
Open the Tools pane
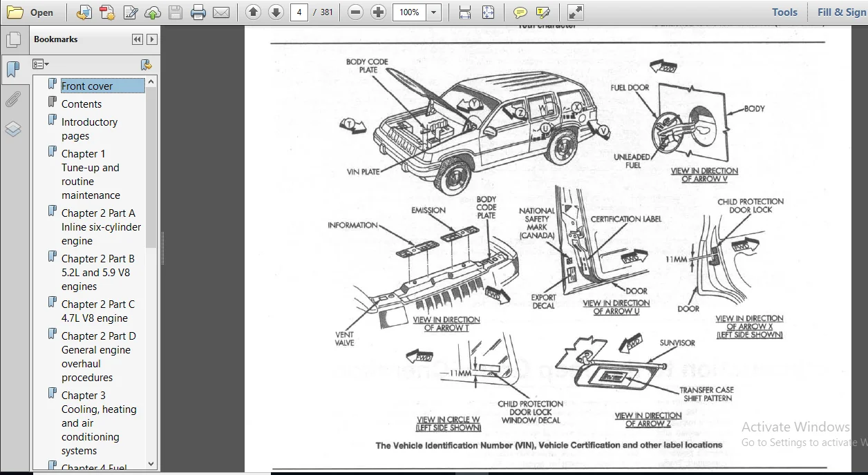pos(784,12)
